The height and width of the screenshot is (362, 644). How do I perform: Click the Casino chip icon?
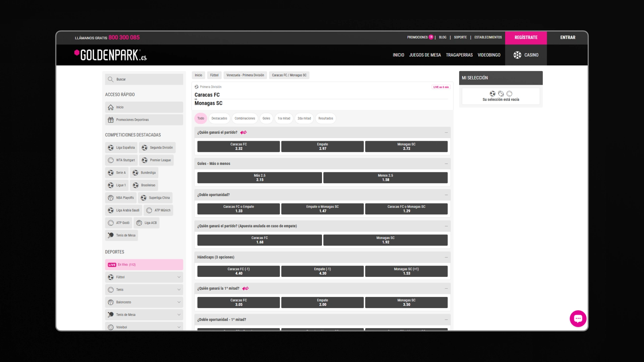point(517,55)
